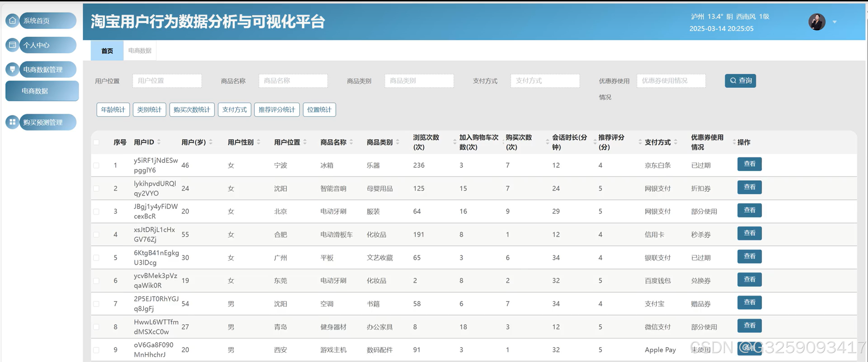Check row 1 checkbox for 宁波 user
This screenshot has height=362, width=868.
coord(96,165)
